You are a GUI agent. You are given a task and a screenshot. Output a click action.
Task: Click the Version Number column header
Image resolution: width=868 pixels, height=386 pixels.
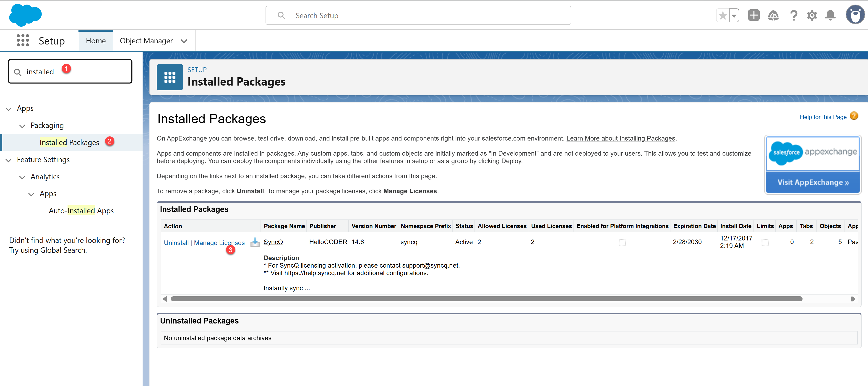[374, 226]
